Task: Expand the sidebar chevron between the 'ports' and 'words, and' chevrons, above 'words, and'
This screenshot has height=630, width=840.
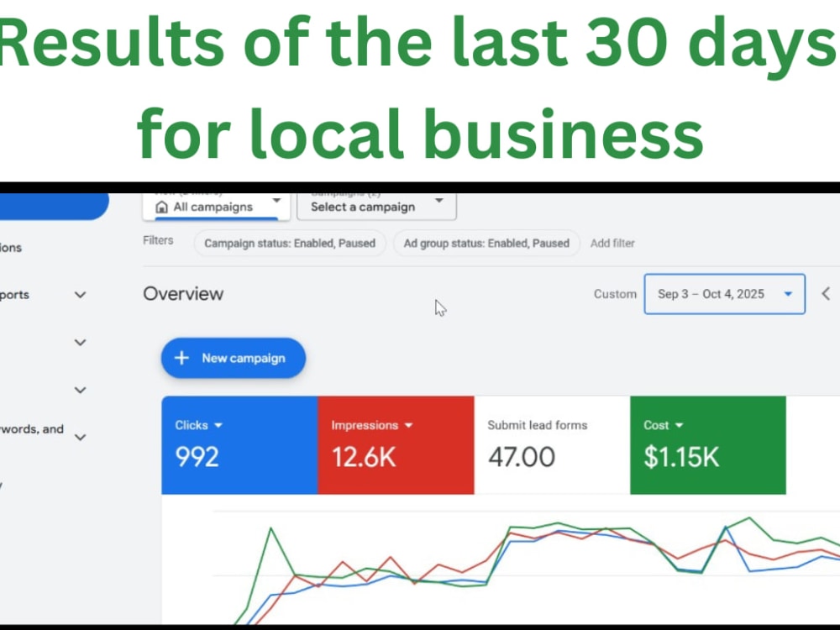Action: [x=81, y=390]
